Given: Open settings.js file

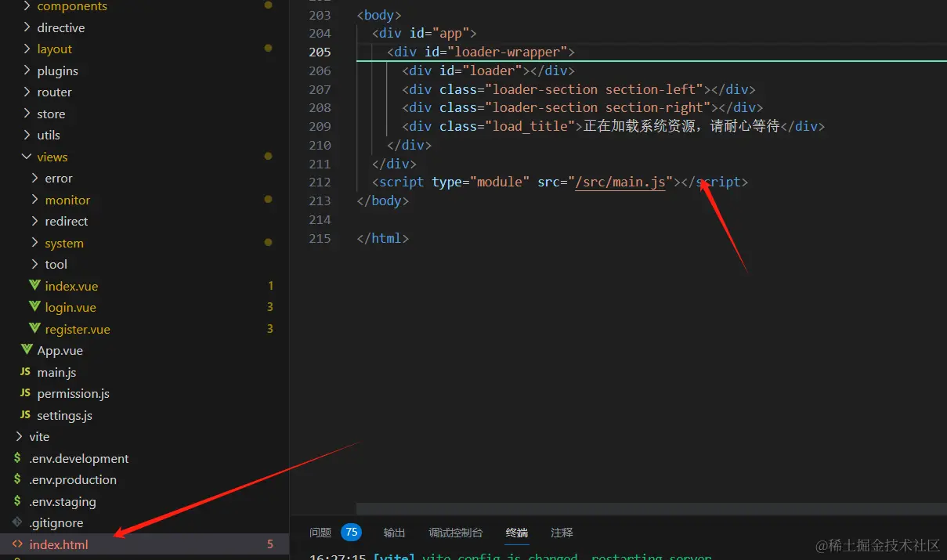Looking at the screenshot, I should (64, 415).
